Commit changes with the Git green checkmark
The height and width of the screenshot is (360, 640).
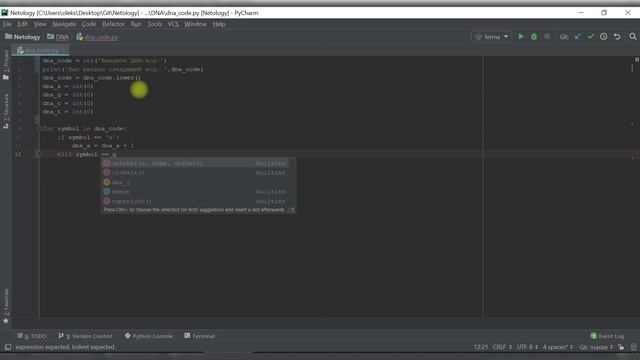tap(591, 37)
